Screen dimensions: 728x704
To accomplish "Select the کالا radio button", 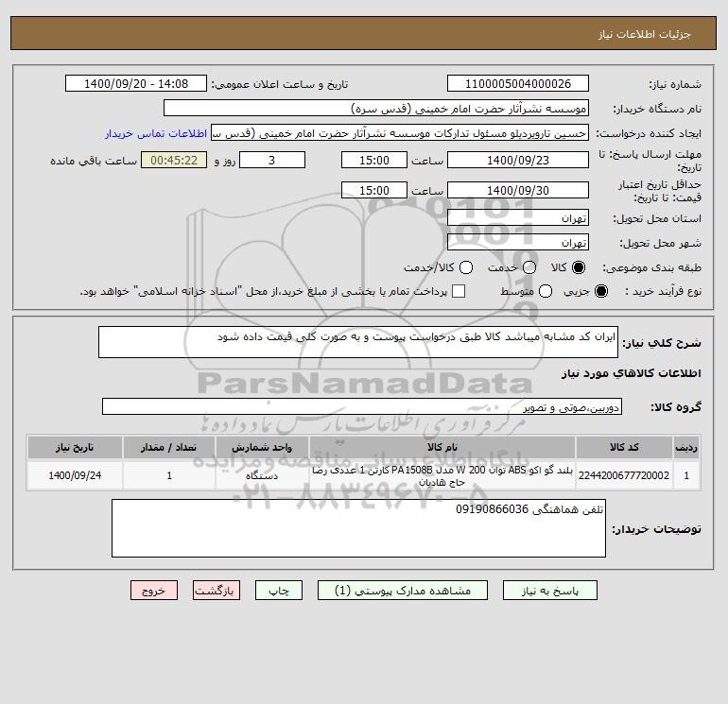I will [x=579, y=267].
